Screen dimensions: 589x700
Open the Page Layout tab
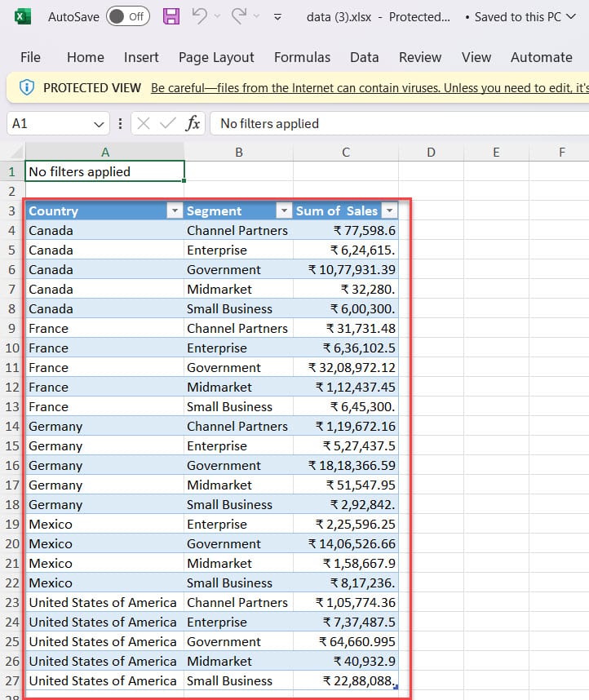tap(216, 57)
